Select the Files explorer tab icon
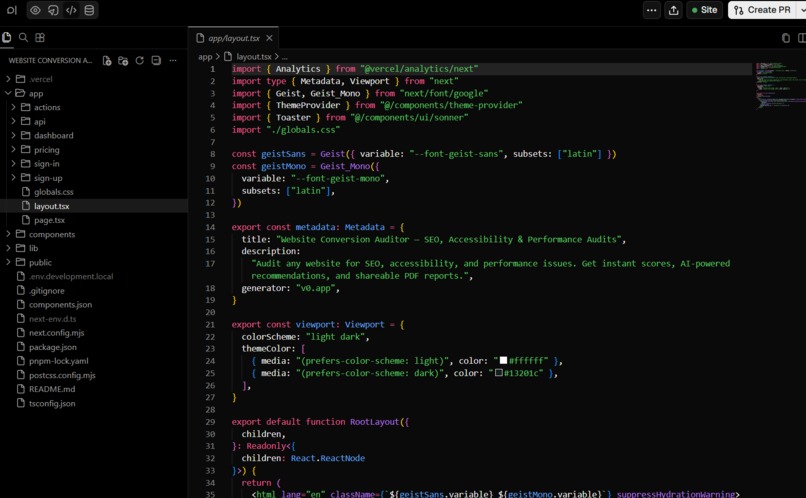This screenshot has height=498, width=806. (7, 38)
